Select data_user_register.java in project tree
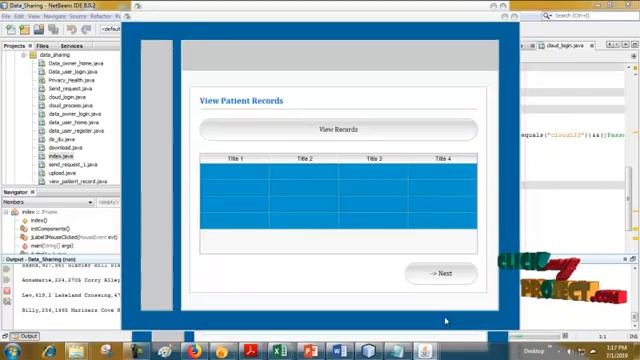The height and width of the screenshot is (360, 640). pos(76,131)
